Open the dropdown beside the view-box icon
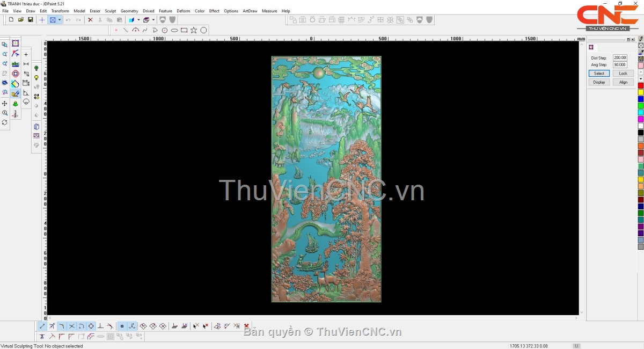The image size is (644, 349). 60,20
